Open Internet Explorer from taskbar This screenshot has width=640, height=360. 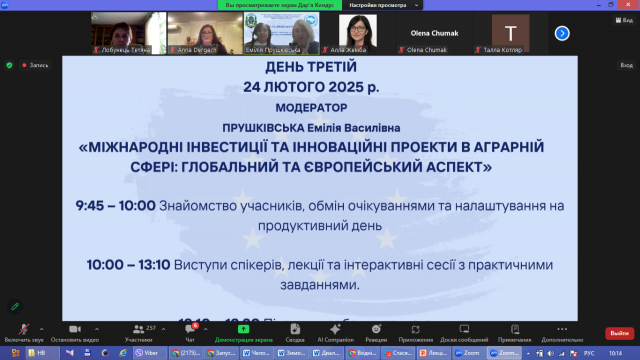tap(123, 353)
